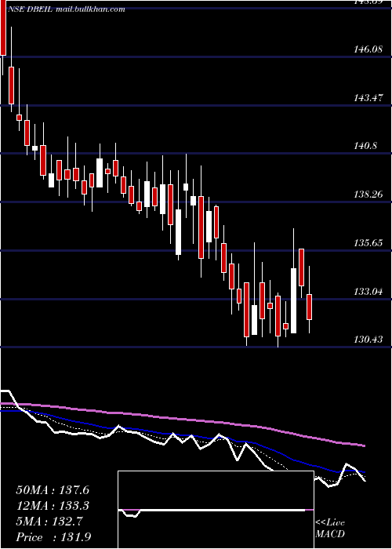Click the last red candlestick on the chart
Viewport: 392px width, 549px height.
tap(310, 307)
